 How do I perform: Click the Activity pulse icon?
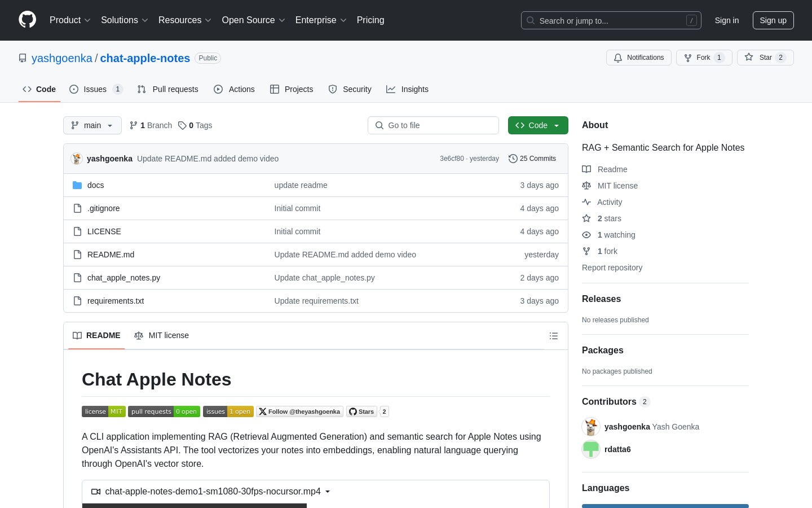(x=586, y=202)
